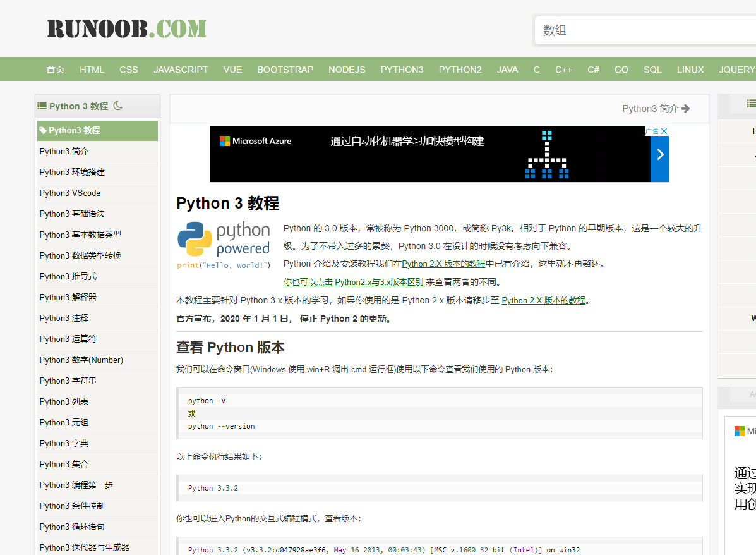The image size is (756, 555).
Task: Follow Python 2.X 版本的教程 link after 请移步至
Action: pos(543,301)
